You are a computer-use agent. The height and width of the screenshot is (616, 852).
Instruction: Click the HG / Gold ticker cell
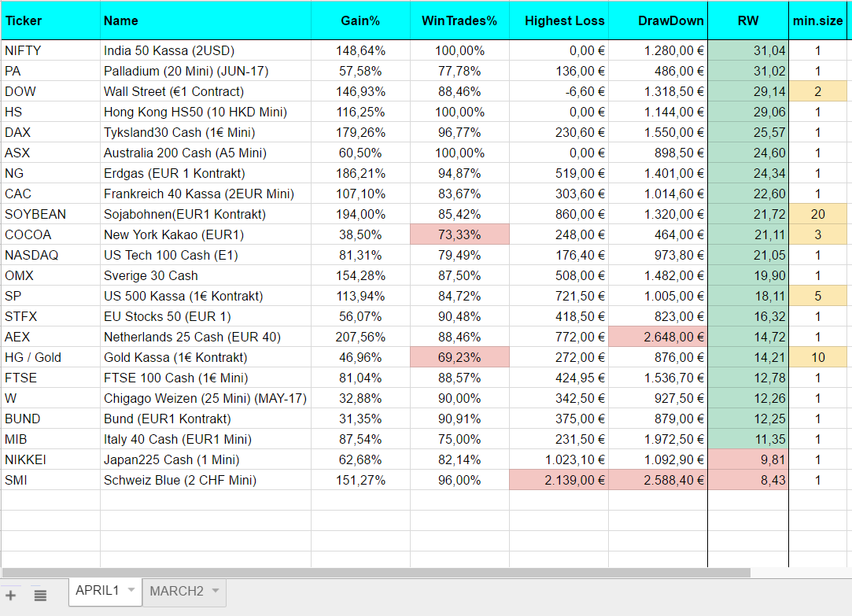(x=50, y=357)
